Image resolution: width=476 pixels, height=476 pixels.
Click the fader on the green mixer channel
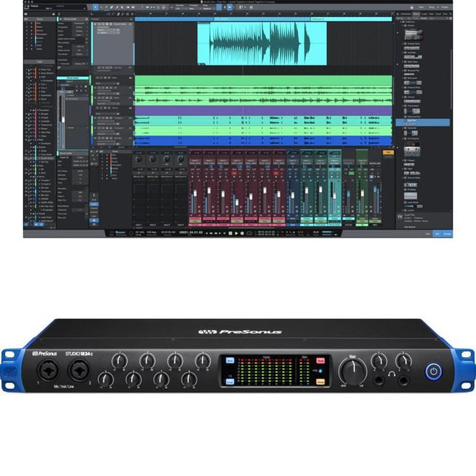click(362, 194)
